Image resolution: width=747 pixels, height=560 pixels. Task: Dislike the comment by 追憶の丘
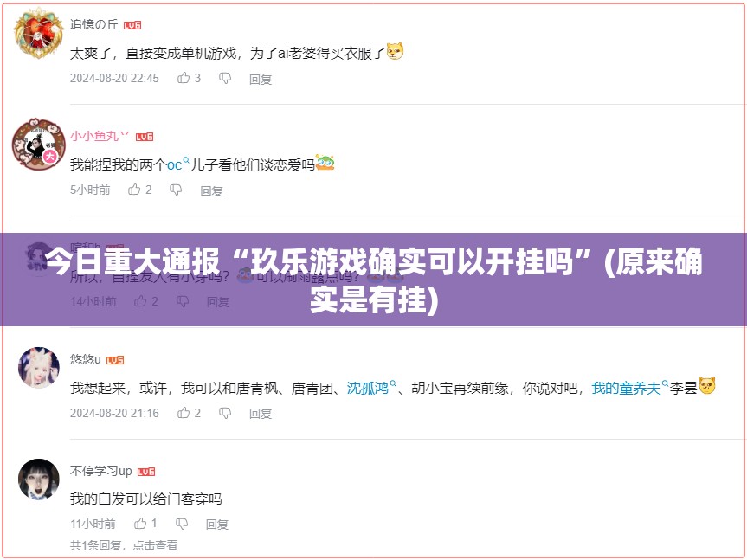(225, 79)
